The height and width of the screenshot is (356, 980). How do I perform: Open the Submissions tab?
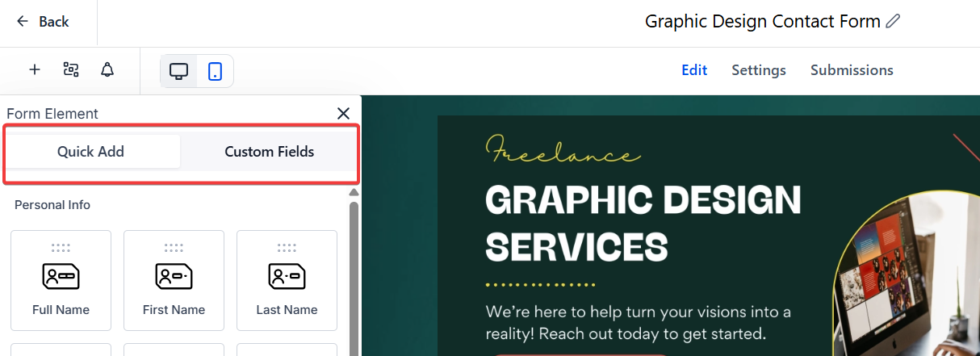coord(852,70)
